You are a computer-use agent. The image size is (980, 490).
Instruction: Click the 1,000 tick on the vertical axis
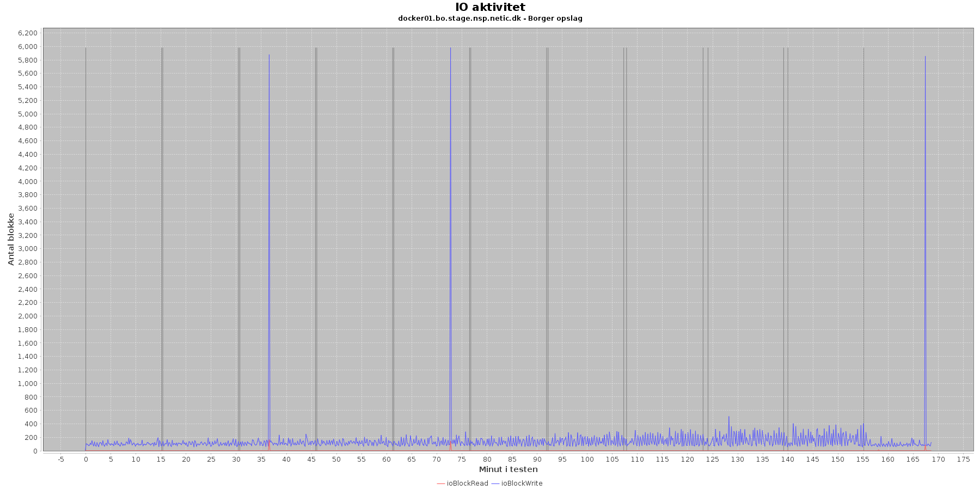point(28,384)
